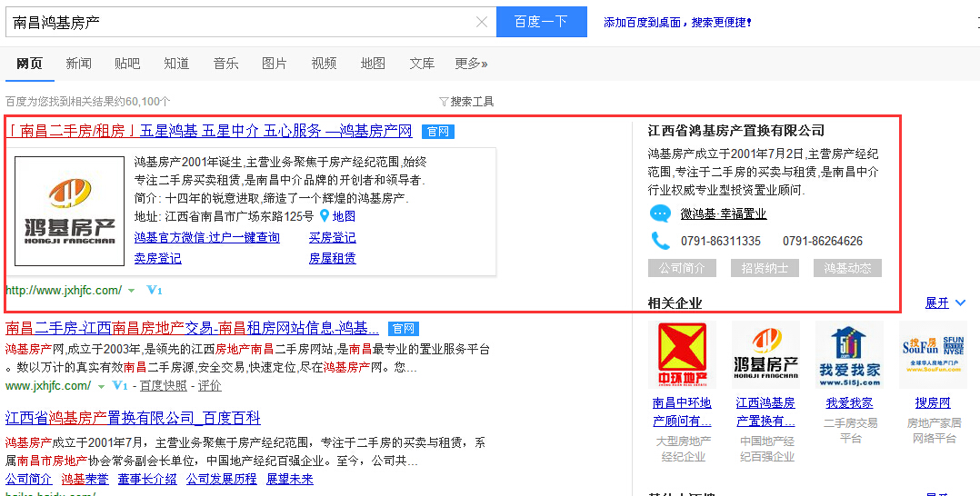Click the 我爱我家 logo thumbnail
Image resolution: width=980 pixels, height=496 pixels.
(849, 354)
